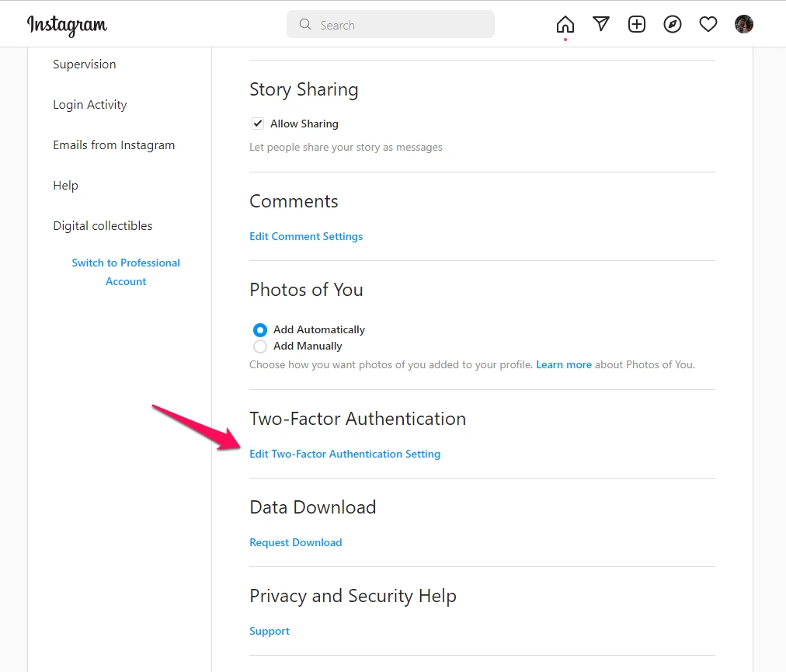This screenshot has width=786, height=672.
Task: Uncheck the Allow Sharing checkbox
Action: click(x=258, y=124)
